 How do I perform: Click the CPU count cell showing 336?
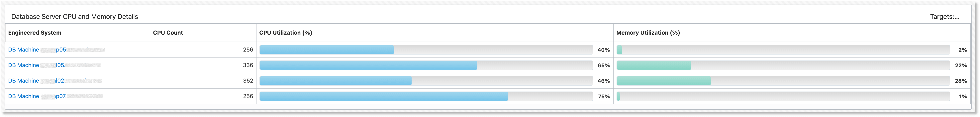pyautogui.click(x=203, y=65)
